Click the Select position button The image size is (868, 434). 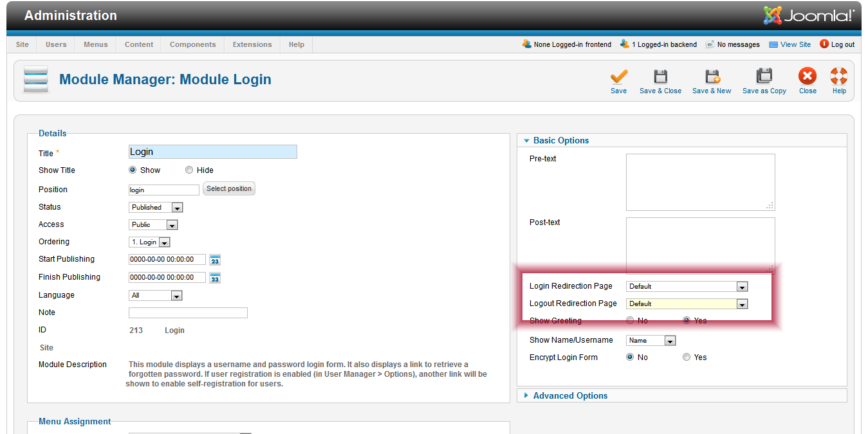point(229,189)
